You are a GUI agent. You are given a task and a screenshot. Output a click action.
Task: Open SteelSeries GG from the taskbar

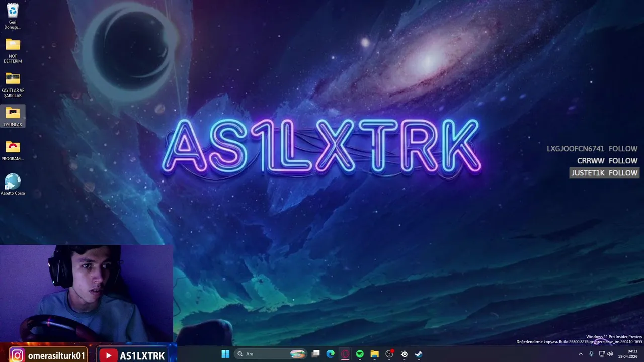(x=404, y=354)
